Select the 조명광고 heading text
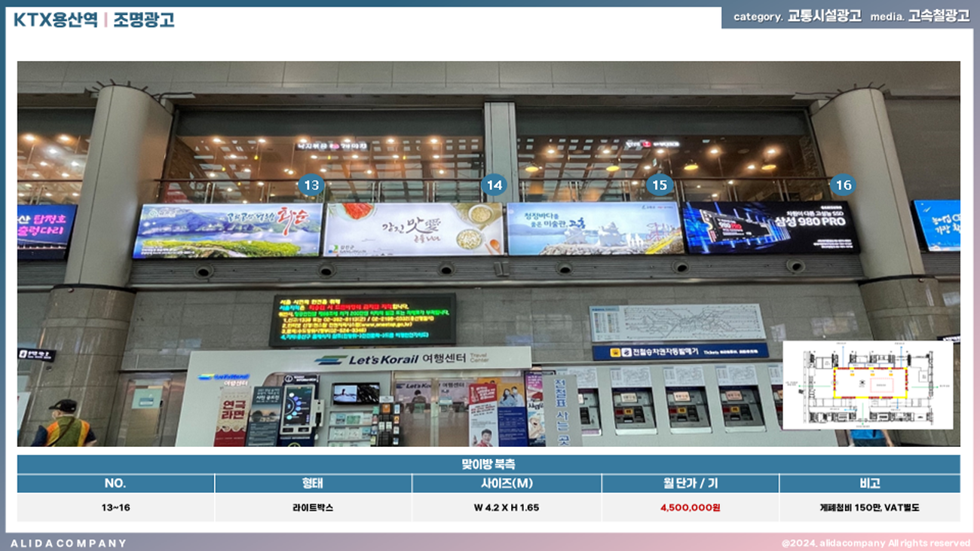This screenshot has width=980, height=551. pyautogui.click(x=144, y=20)
